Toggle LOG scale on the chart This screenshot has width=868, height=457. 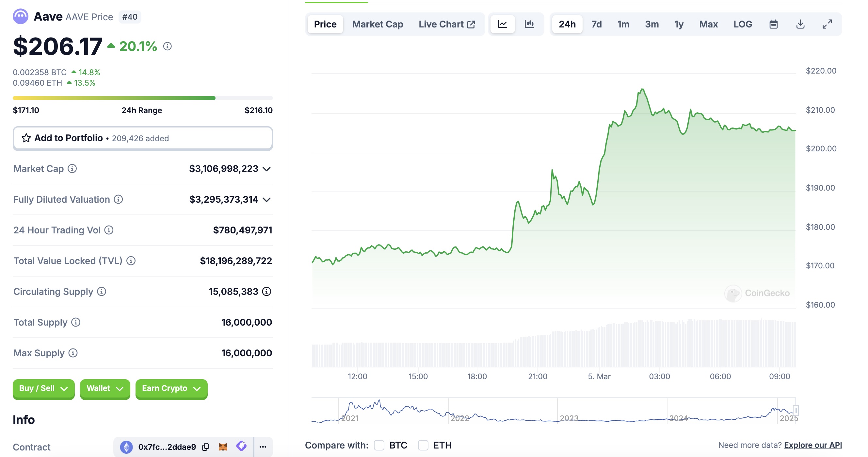[x=743, y=24]
